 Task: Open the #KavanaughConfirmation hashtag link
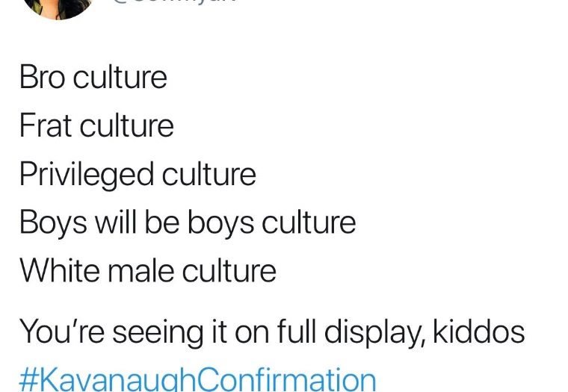[x=197, y=379]
